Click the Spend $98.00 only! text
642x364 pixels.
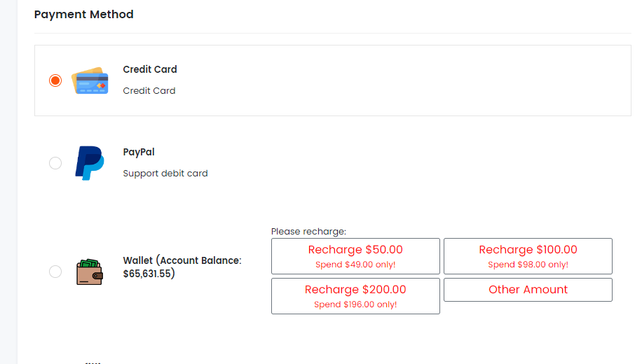tap(528, 265)
